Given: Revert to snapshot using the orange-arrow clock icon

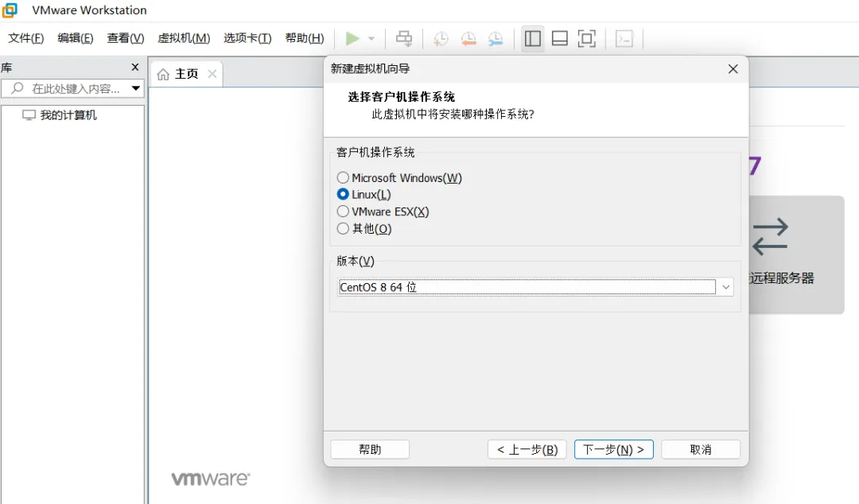Looking at the screenshot, I should (x=468, y=38).
